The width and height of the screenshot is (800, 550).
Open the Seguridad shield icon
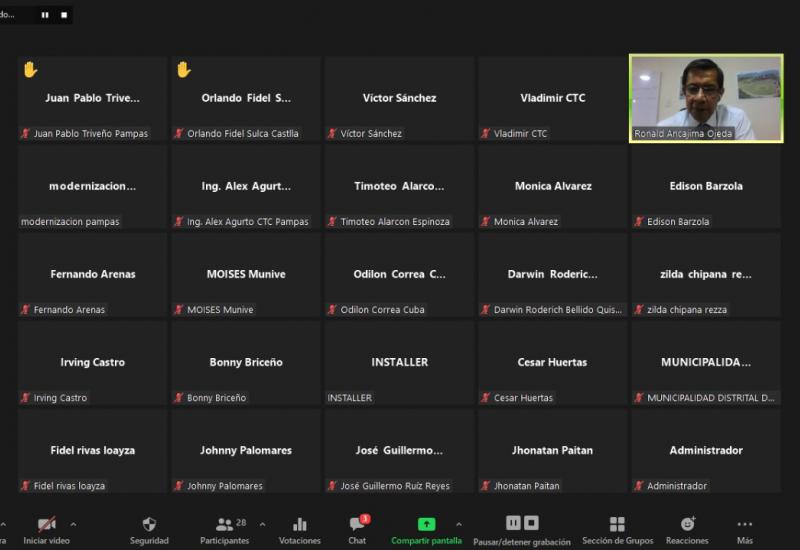[149, 524]
